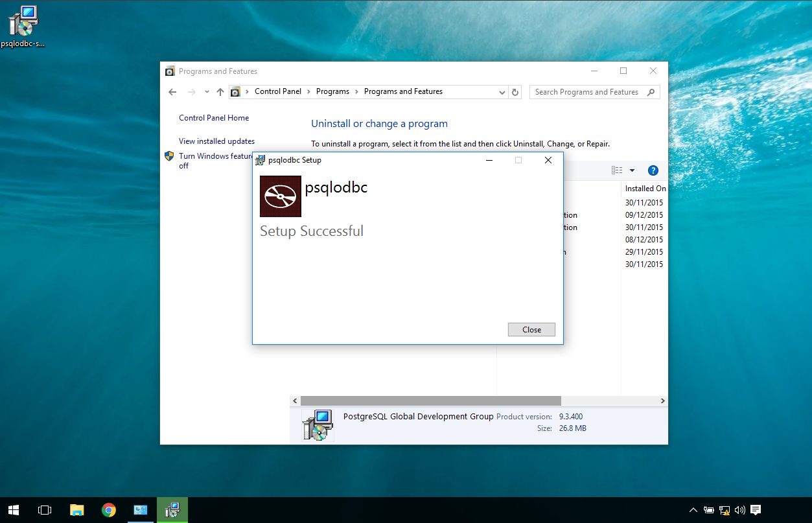
Task: Open the breadcrumb address bar dropdown
Action: point(502,91)
